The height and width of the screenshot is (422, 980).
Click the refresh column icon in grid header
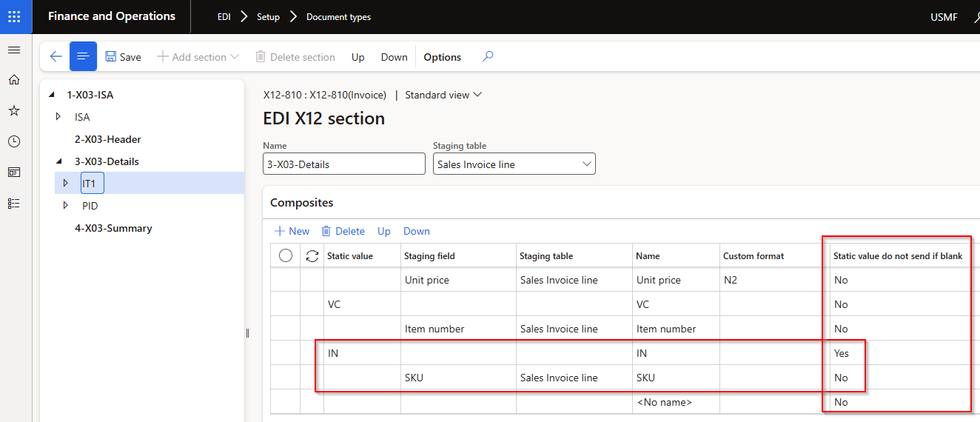pyautogui.click(x=312, y=255)
